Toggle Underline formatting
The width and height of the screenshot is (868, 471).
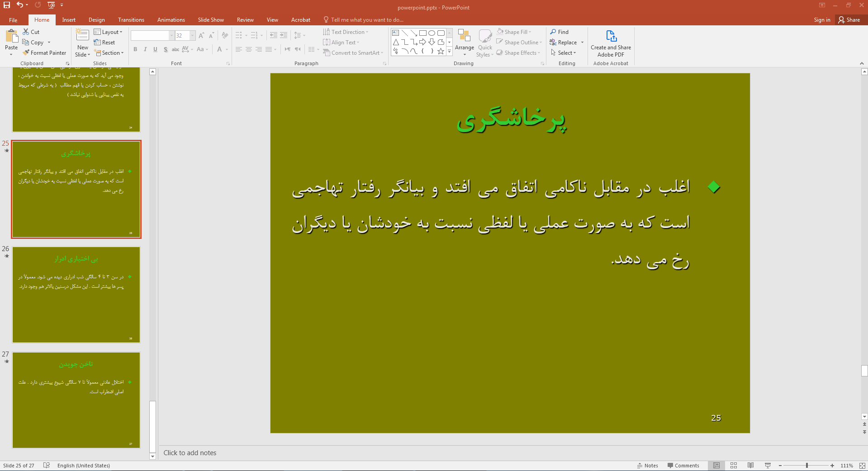click(155, 49)
